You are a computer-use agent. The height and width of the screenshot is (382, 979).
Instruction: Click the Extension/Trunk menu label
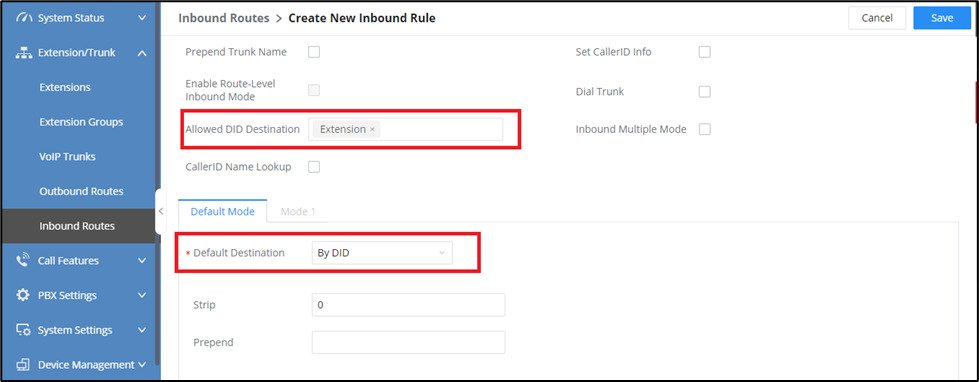[x=77, y=53]
